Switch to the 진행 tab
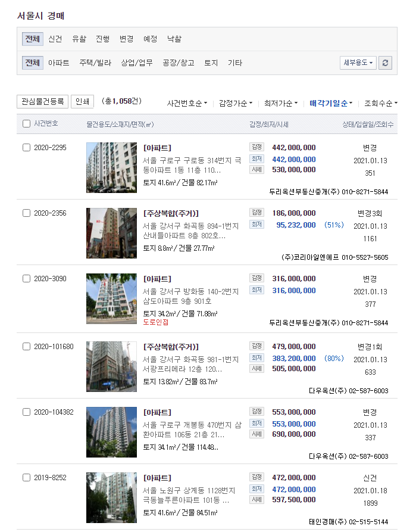413x532 pixels. (103, 39)
